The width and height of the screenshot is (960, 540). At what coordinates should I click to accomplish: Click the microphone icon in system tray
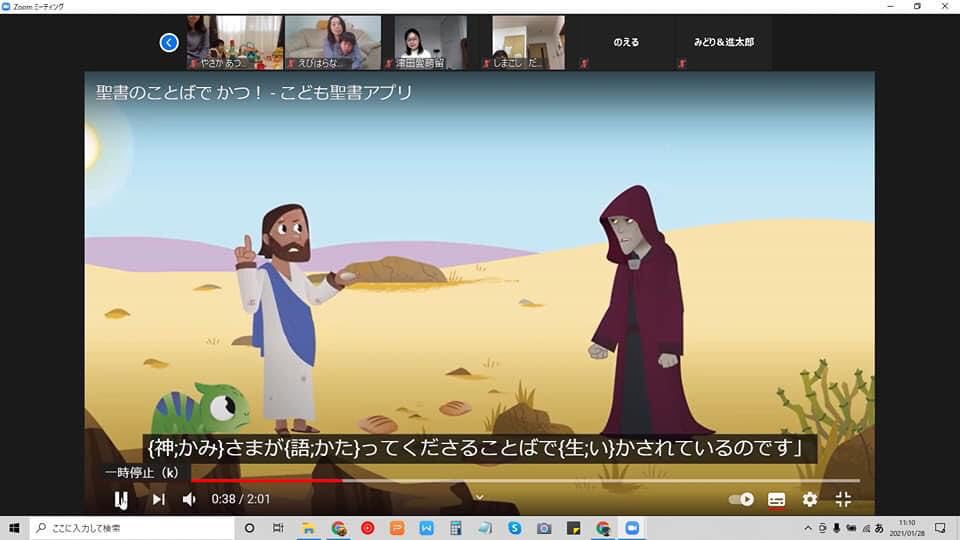tap(836, 528)
